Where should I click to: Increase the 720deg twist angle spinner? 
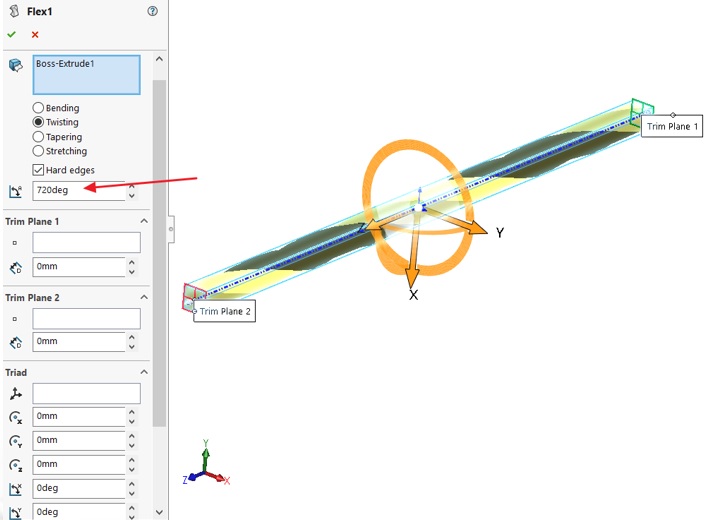pyautogui.click(x=132, y=186)
